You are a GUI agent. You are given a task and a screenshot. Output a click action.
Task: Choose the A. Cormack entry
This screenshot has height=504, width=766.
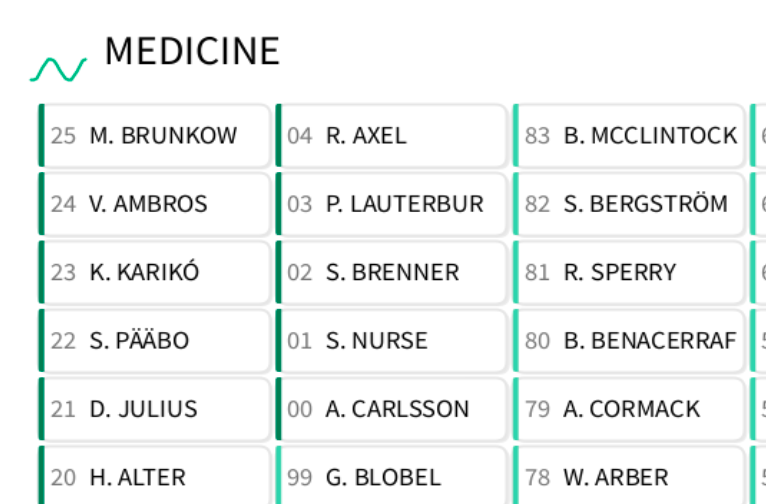click(630, 409)
